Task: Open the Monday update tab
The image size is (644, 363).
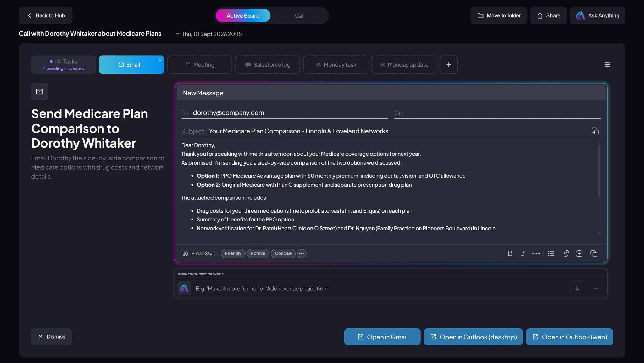Action: pos(404,64)
